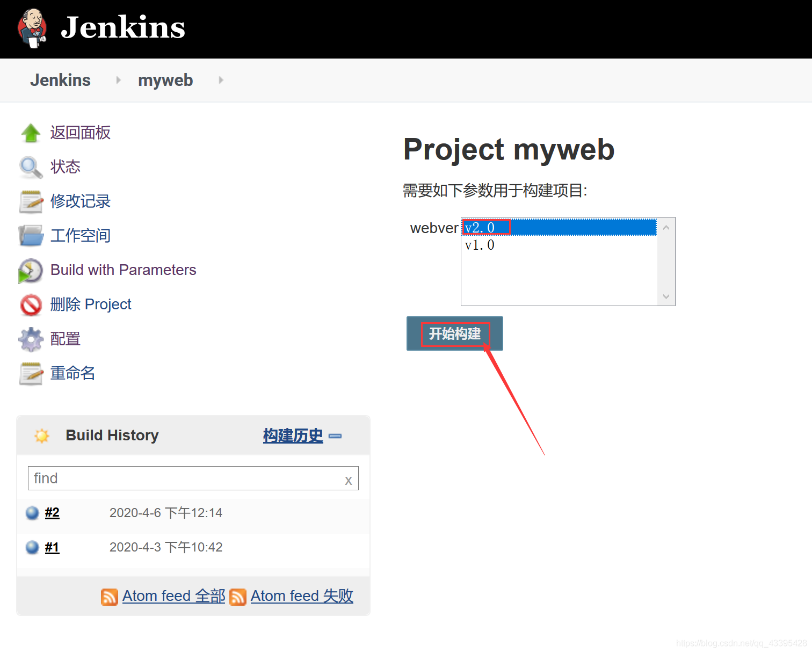
Task: Expand the arrow after myweb breadcrumb
Action: (x=221, y=80)
